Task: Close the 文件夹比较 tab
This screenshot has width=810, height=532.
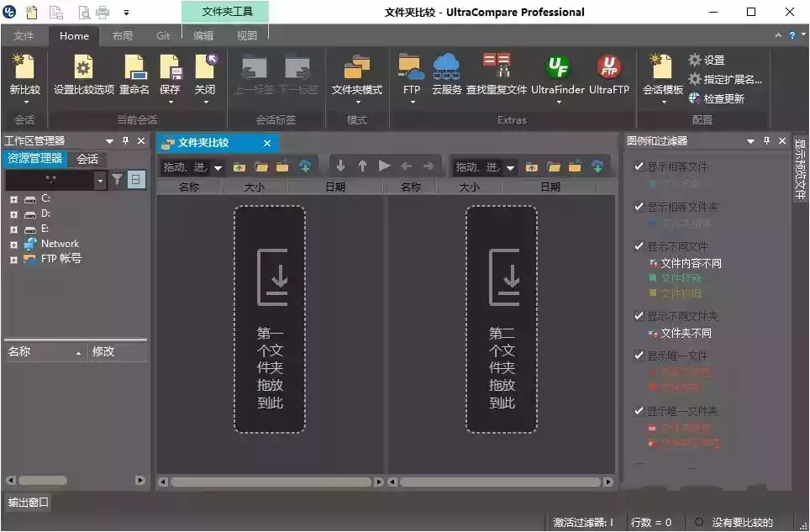Action: [x=267, y=143]
